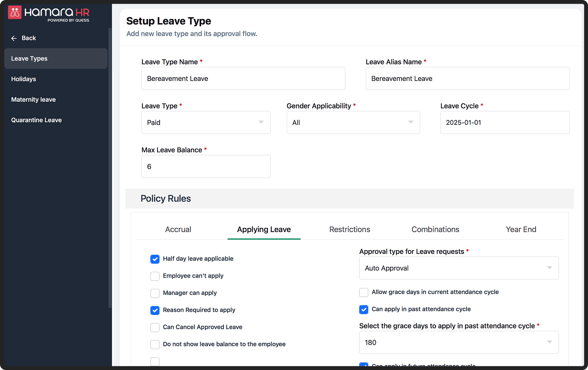Switch to the Restrictions tab
588x370 pixels.
(350, 230)
